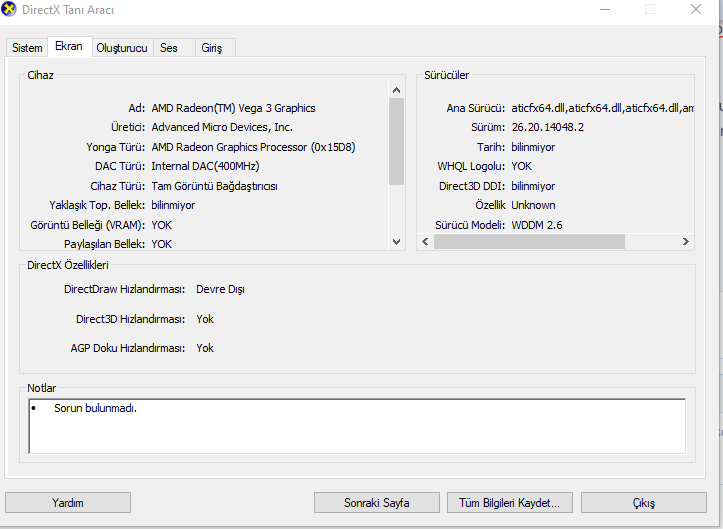Click 'WDDM 2.6' driver model value
The image size is (723, 529).
point(537,225)
